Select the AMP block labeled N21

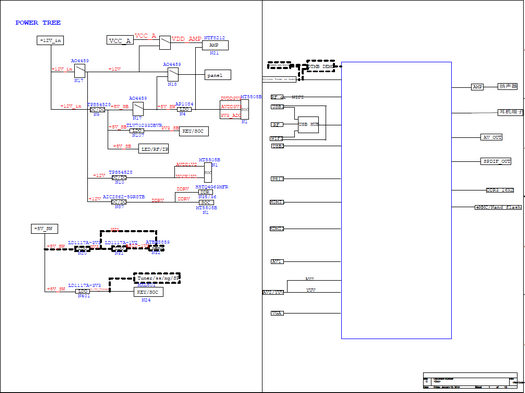(x=215, y=45)
